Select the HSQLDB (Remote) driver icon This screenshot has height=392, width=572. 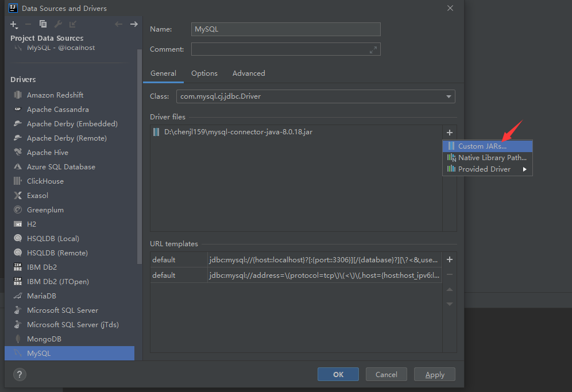17,253
